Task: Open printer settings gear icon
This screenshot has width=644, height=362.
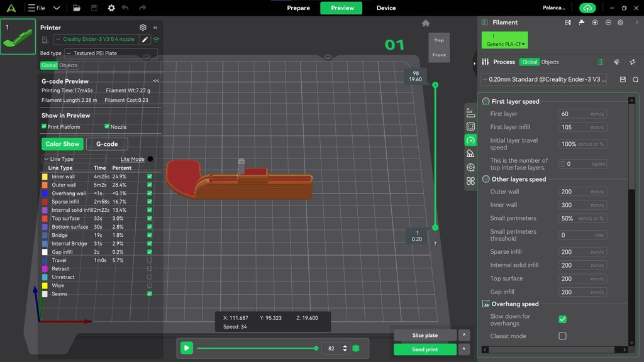Action: pyautogui.click(x=143, y=28)
